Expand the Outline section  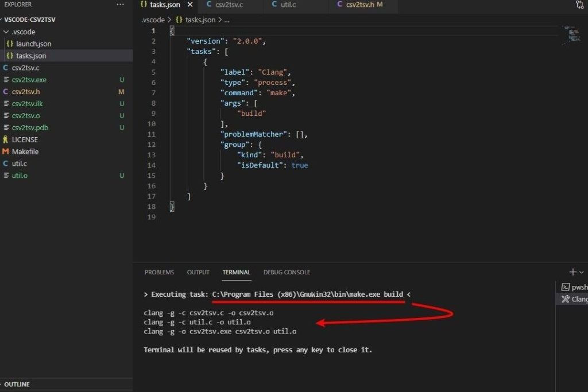(17, 385)
